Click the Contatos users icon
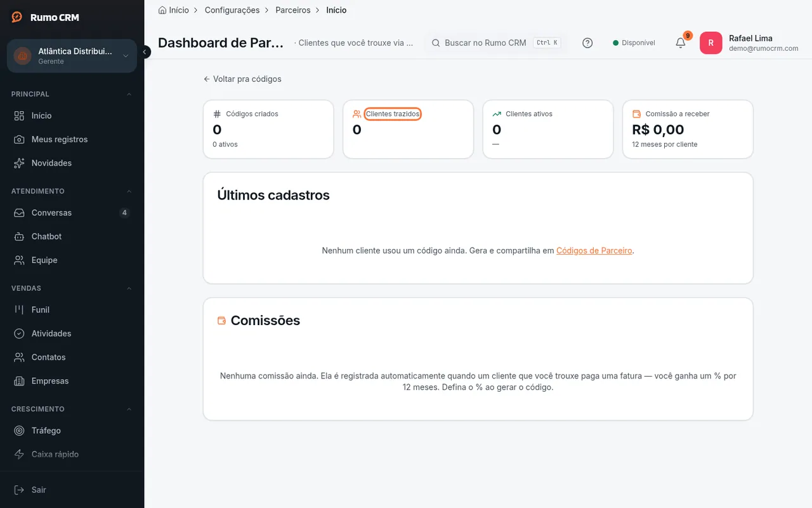The height and width of the screenshot is (508, 812). pos(20,358)
